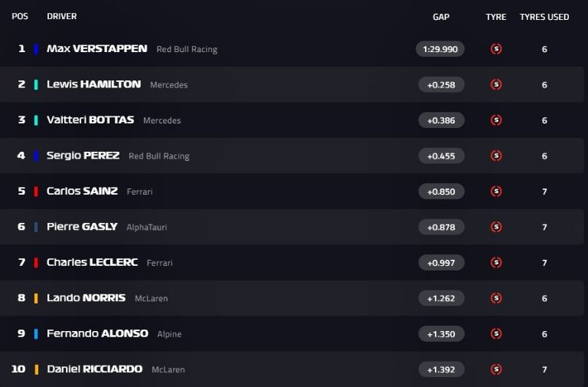The image size is (588, 387).
Task: Click the orange McLaren color bar beside Norris
Action: 36,298
